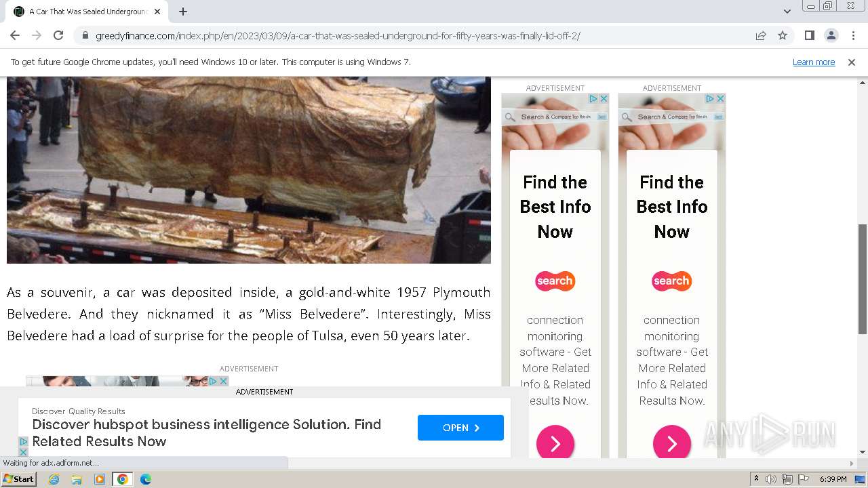Show hidden system tray icons

tap(757, 479)
